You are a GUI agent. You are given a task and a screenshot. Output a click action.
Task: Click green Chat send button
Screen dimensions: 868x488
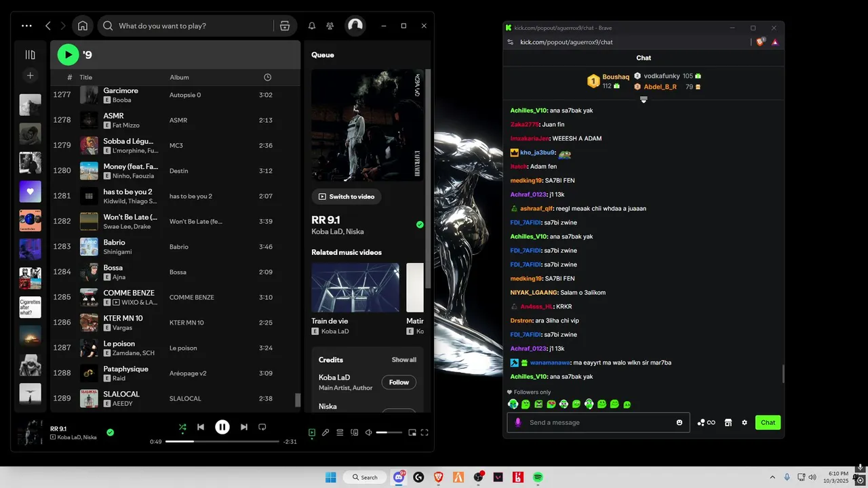(x=768, y=422)
